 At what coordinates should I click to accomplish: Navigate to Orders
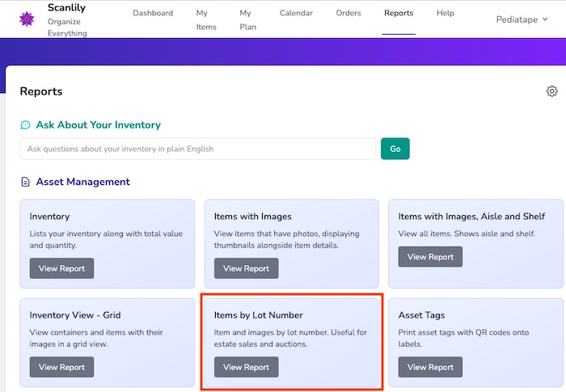pos(348,14)
